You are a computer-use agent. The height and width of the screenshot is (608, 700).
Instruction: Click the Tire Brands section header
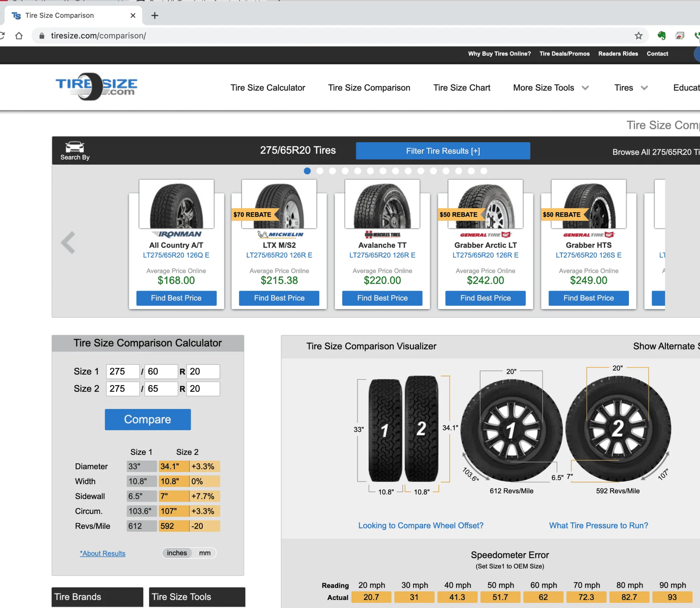coord(97,597)
